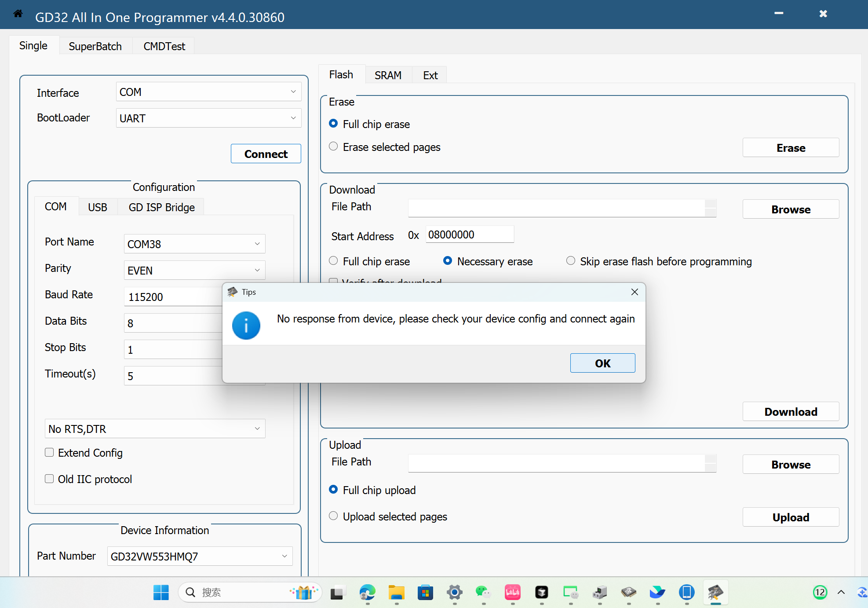
Task: Open the SRAM tab
Action: pyautogui.click(x=388, y=75)
